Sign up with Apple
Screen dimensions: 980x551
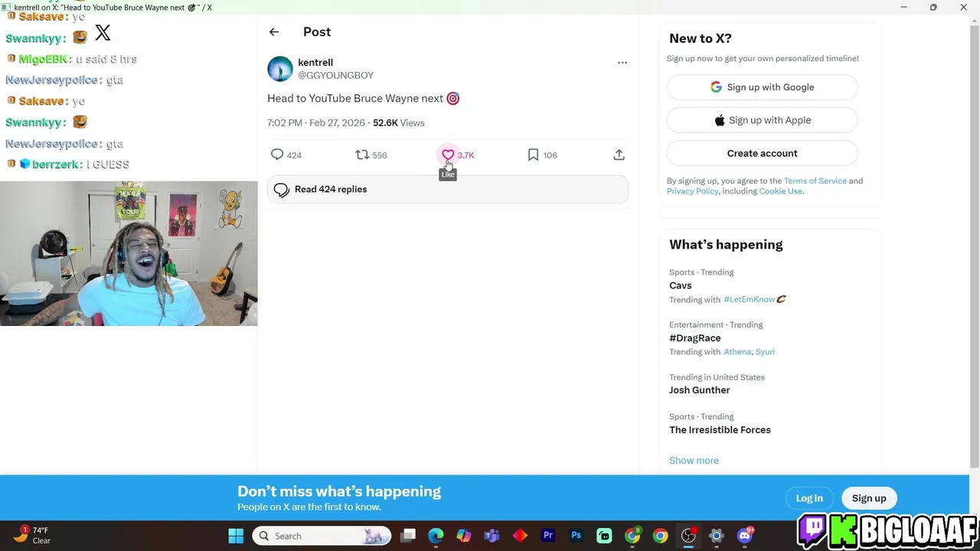[763, 120]
